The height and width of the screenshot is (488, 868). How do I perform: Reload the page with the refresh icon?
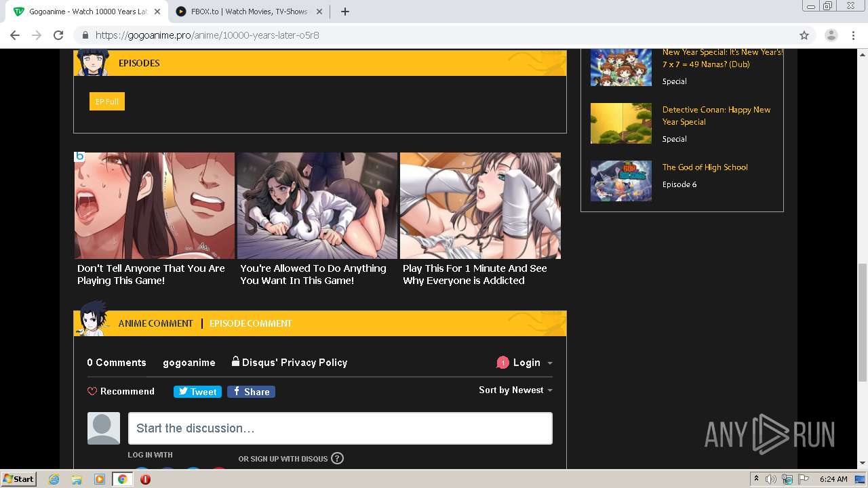coord(58,35)
